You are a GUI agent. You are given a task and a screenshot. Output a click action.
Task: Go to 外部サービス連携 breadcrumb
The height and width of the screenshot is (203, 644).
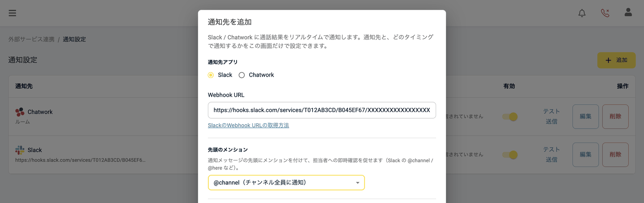click(x=30, y=39)
